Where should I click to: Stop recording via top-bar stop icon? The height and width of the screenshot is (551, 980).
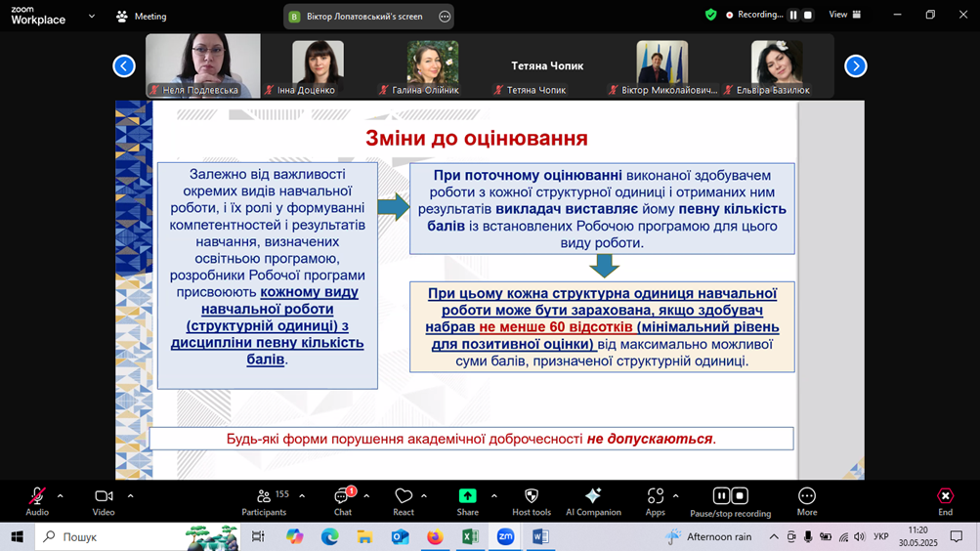pyautogui.click(x=807, y=15)
